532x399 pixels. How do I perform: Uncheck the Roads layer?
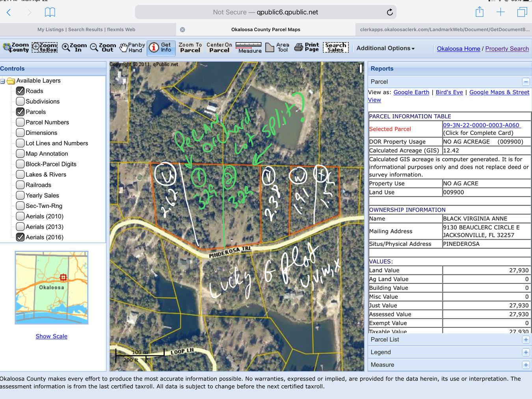click(x=20, y=91)
